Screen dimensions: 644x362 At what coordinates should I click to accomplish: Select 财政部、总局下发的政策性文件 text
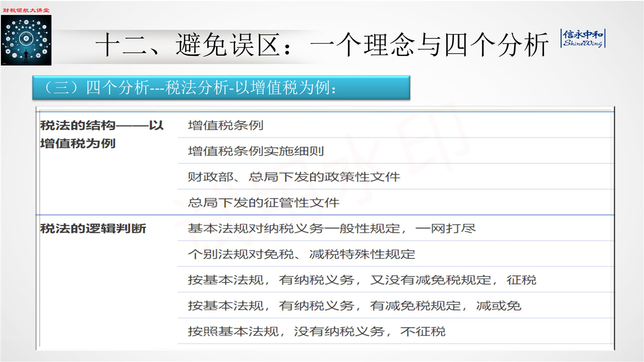(x=294, y=176)
